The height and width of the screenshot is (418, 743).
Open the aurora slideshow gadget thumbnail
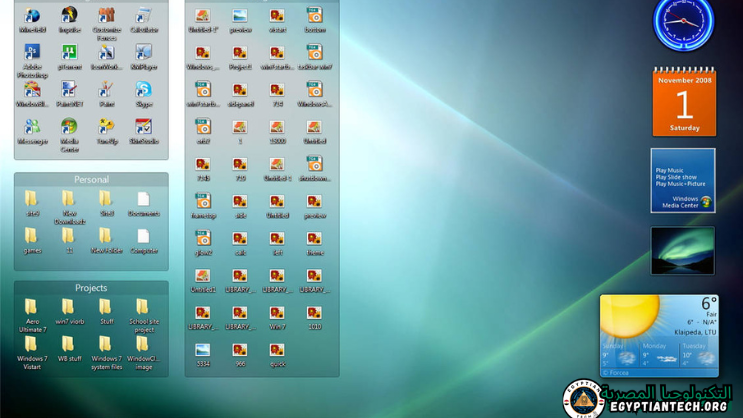[x=683, y=250]
